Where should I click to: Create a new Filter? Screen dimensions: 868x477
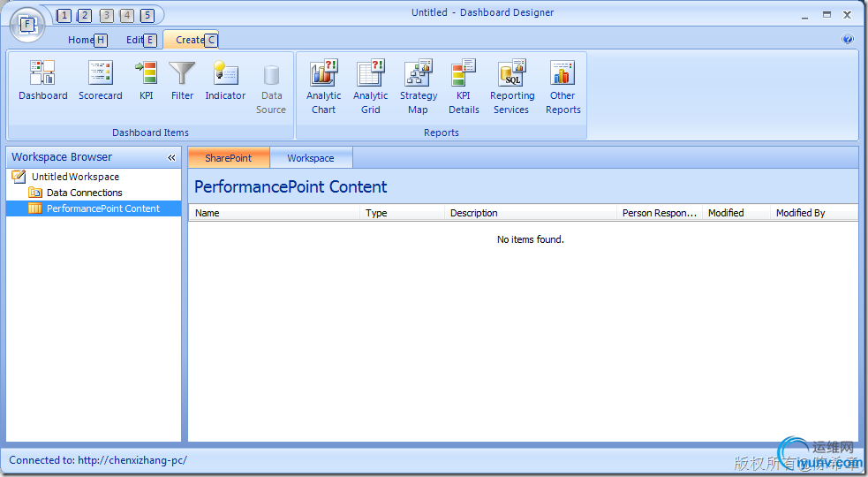182,81
